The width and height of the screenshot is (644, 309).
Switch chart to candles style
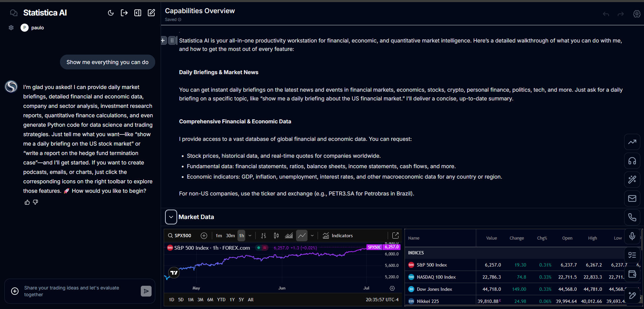[x=276, y=236]
